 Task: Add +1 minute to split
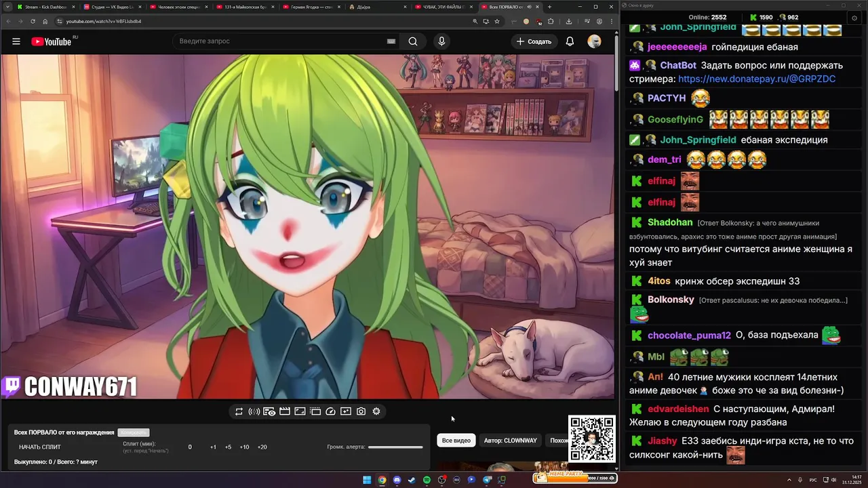213,447
